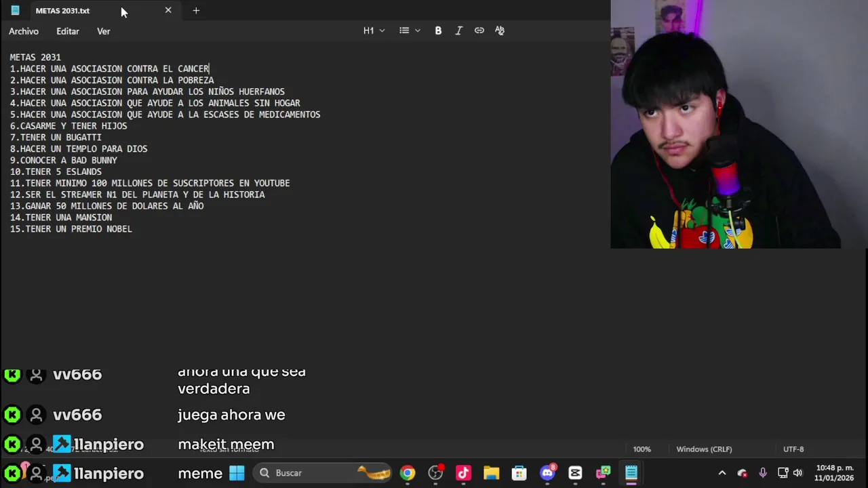Screen dimensions: 868x488
Task: Open Google Chrome from the taskbar
Action: [x=408, y=473]
